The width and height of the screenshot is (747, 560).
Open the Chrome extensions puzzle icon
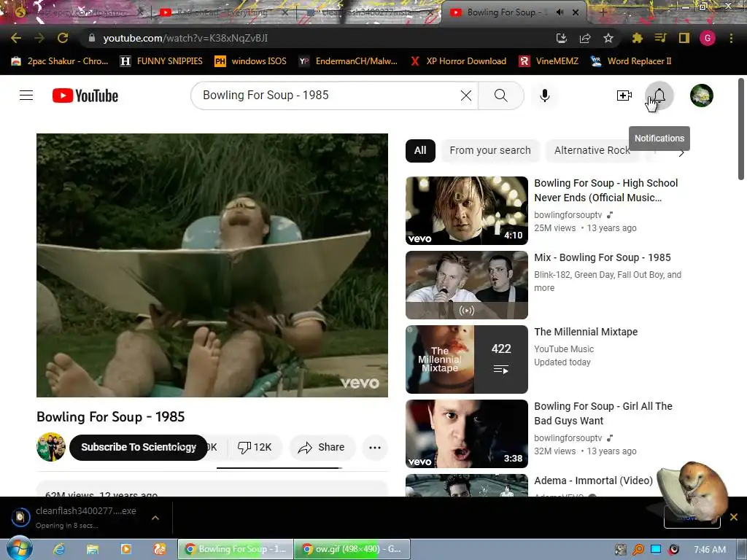click(x=638, y=38)
